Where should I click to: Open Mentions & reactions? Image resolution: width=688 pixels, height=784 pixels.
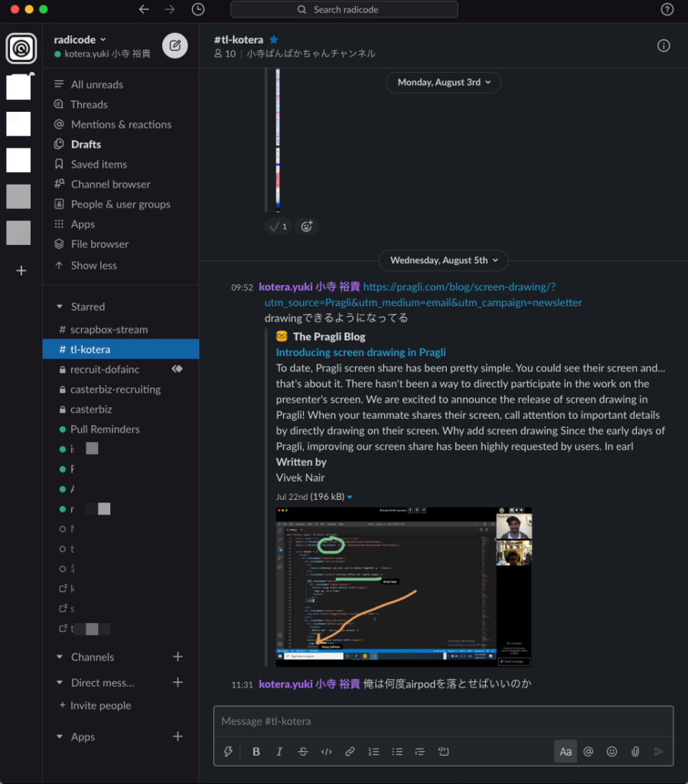pos(121,125)
